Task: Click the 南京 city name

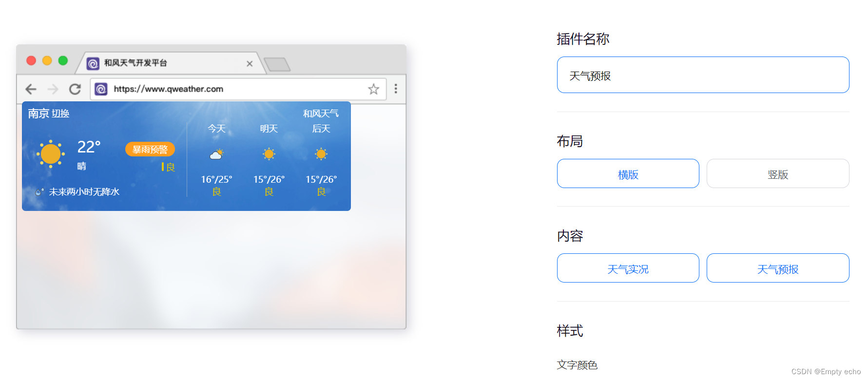Action: [39, 114]
